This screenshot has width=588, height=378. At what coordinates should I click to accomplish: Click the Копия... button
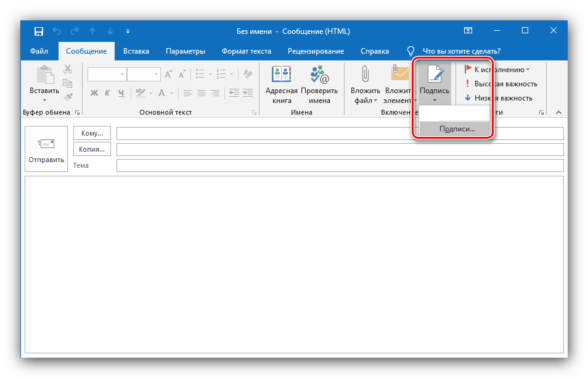[x=92, y=149]
